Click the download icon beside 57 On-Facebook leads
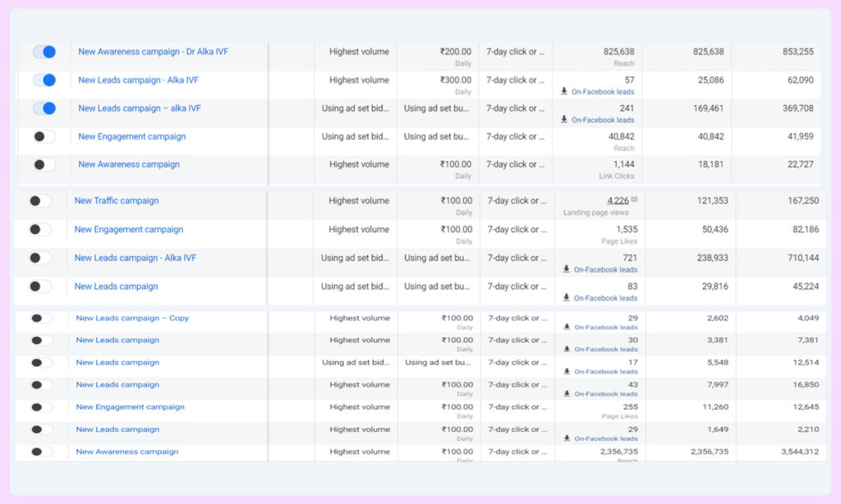The width and height of the screenshot is (841, 504). [564, 91]
